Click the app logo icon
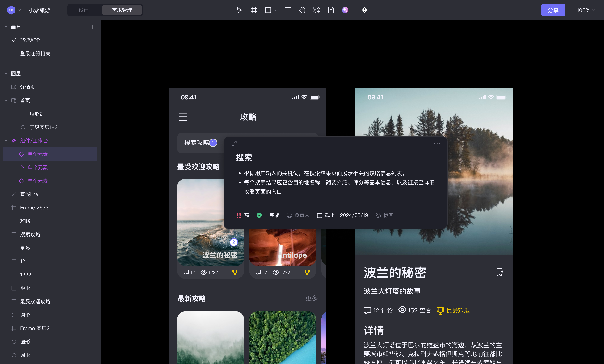604x364 pixels. tap(11, 10)
